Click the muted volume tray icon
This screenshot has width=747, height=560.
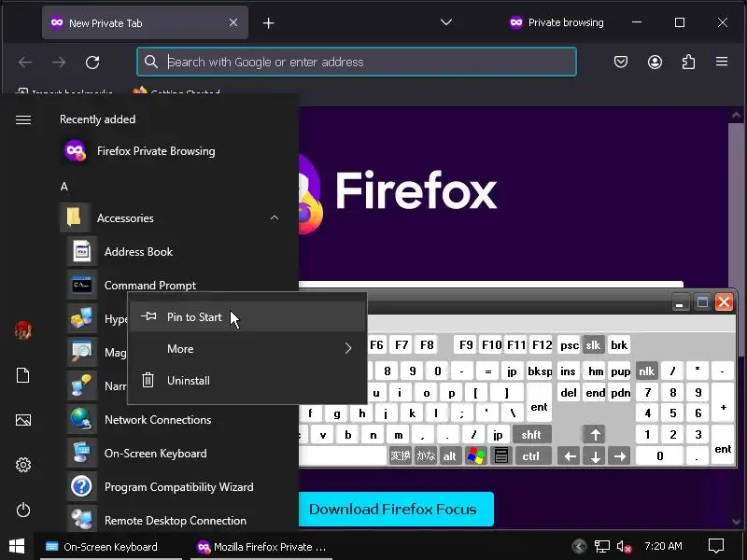coord(624,547)
